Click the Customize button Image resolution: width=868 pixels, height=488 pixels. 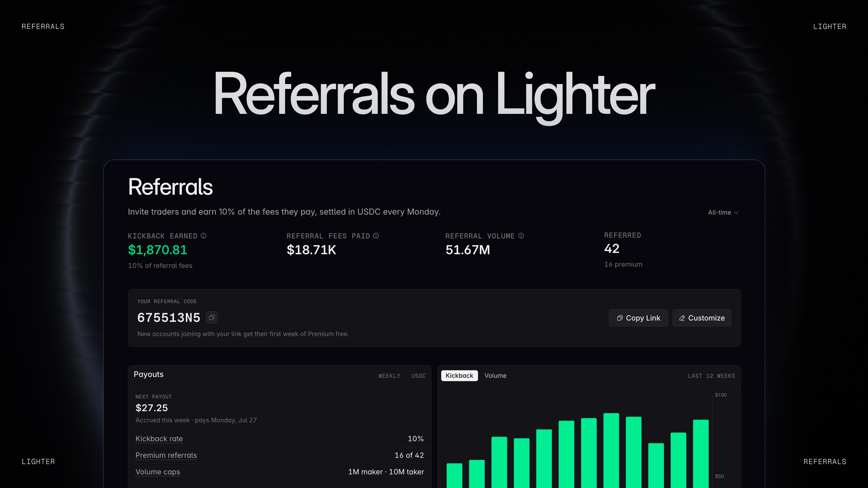tap(702, 318)
